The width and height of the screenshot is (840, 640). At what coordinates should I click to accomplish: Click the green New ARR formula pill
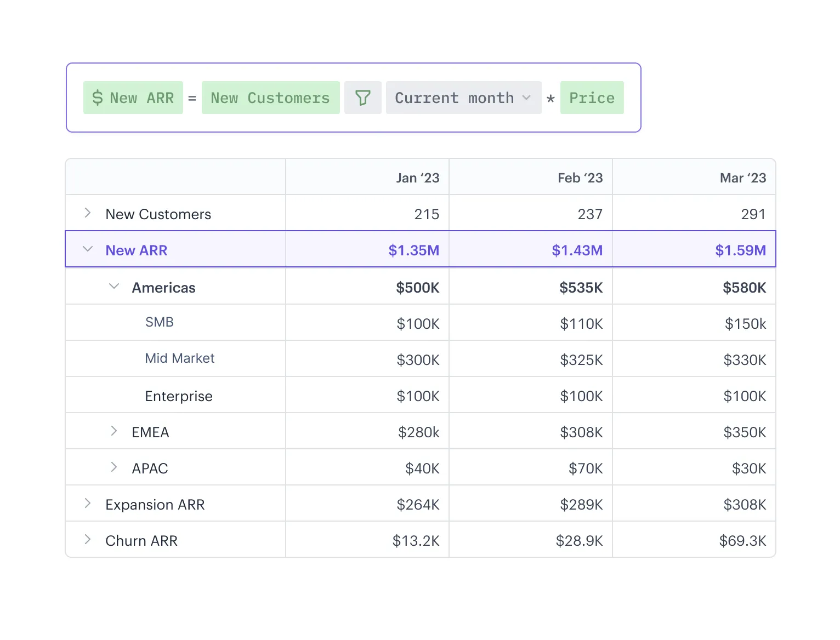tap(133, 98)
